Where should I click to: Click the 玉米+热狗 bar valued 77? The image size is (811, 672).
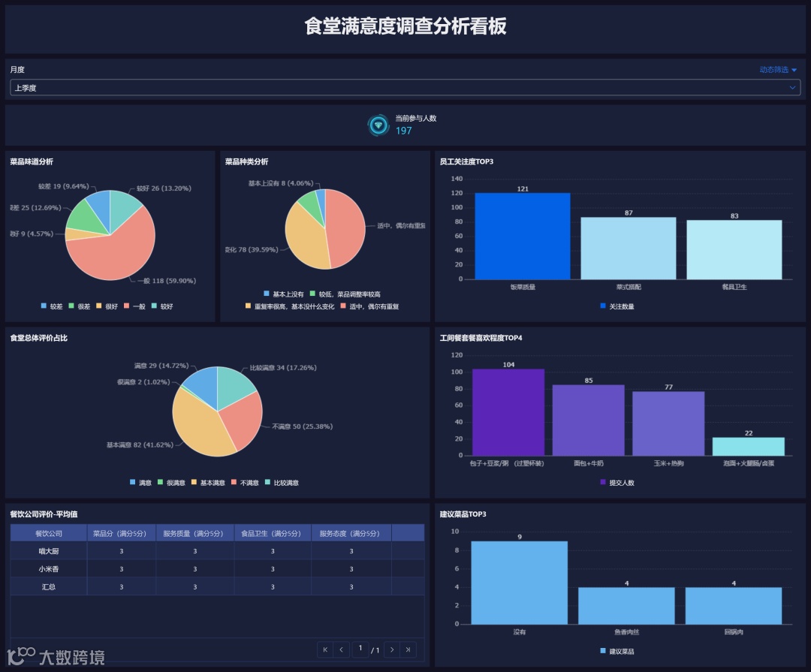click(x=669, y=423)
